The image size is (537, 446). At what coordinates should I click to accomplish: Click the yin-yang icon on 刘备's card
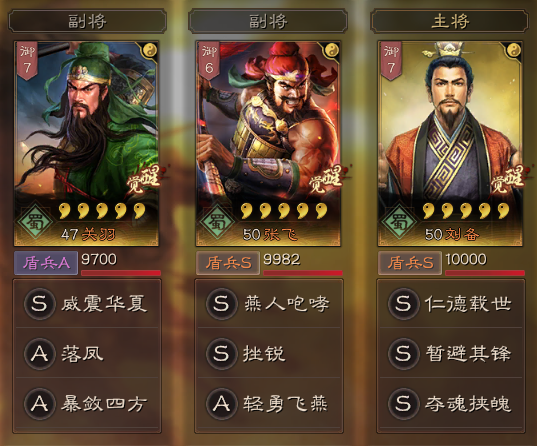pyautogui.click(x=513, y=50)
